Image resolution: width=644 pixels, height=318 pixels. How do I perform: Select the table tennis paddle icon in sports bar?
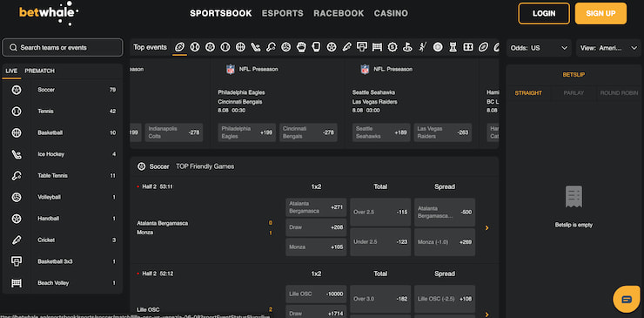pyautogui.click(x=271, y=47)
